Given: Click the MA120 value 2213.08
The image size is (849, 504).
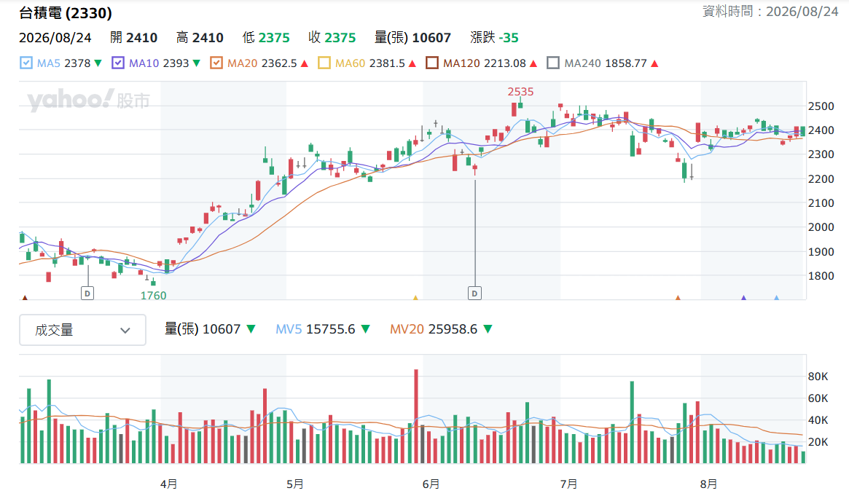Looking at the screenshot, I should coord(504,63).
